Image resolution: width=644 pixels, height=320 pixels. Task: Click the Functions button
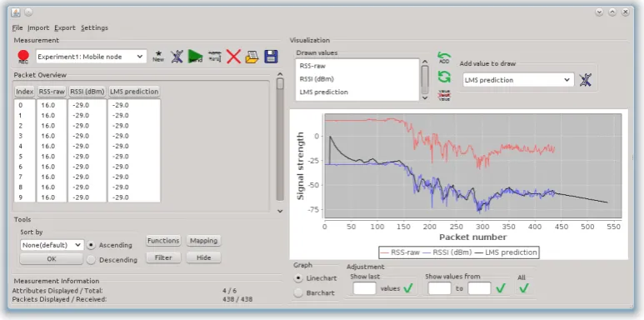pos(163,241)
